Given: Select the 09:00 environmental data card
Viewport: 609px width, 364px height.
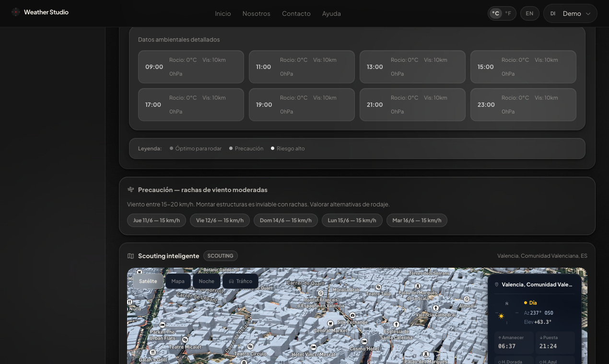Looking at the screenshot, I should 191,67.
